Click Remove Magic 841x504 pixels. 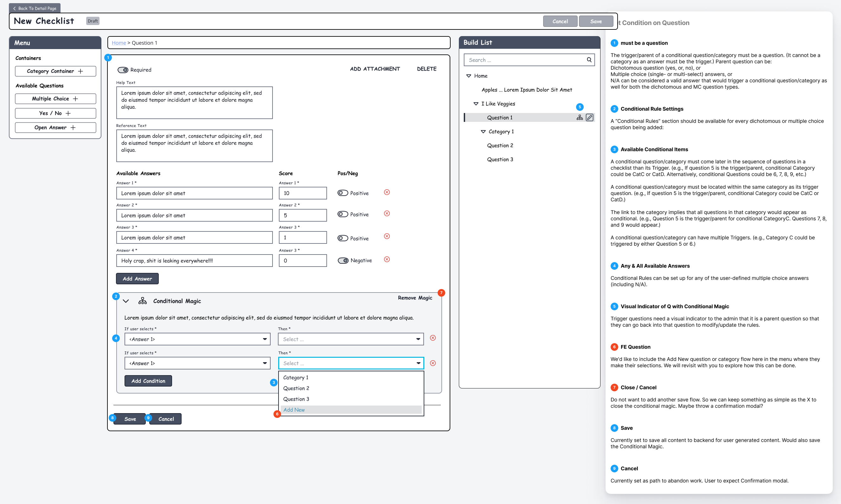(x=415, y=298)
